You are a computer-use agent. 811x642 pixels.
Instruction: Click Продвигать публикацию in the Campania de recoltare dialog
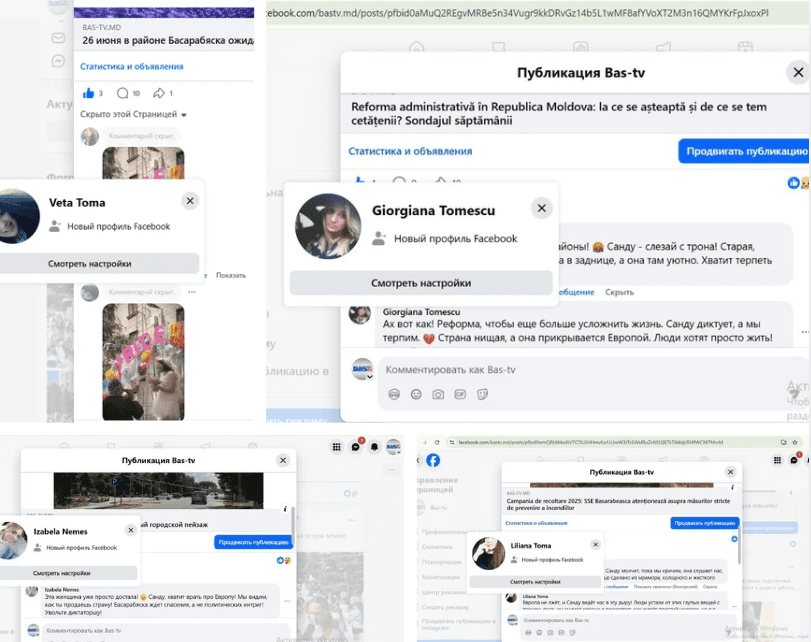(705, 523)
